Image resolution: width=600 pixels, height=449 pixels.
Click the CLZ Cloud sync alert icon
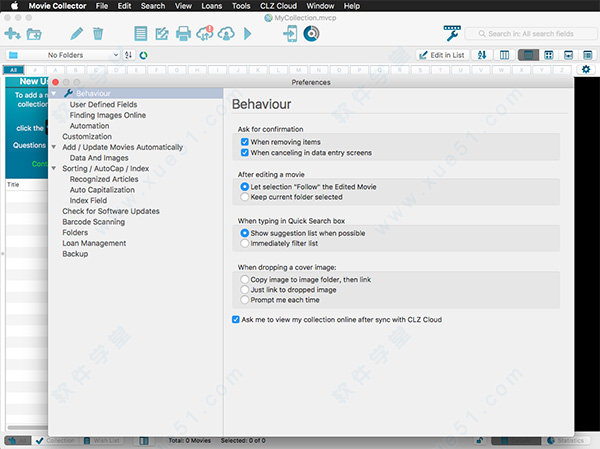(205, 33)
